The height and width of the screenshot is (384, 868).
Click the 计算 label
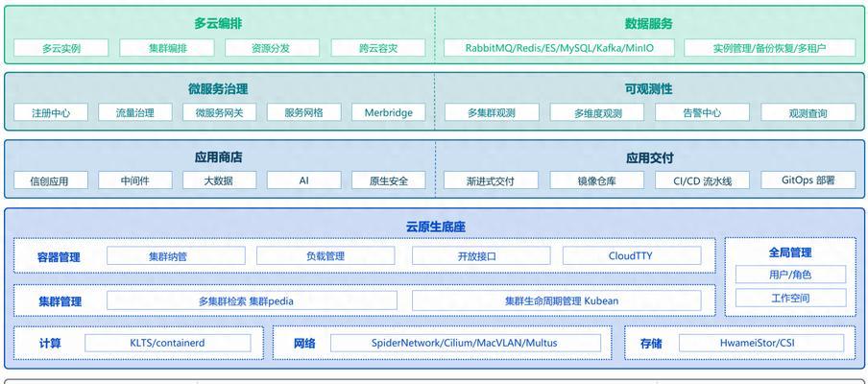click(x=50, y=343)
